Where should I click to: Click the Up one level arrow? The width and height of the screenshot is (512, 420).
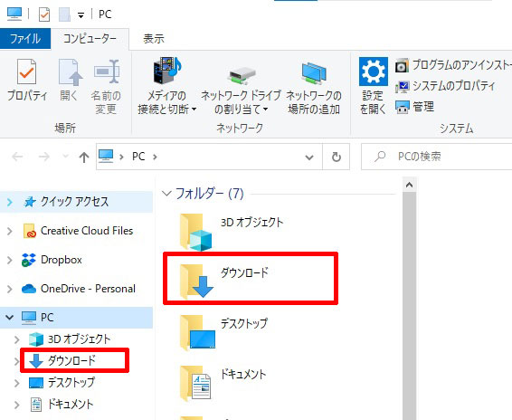(84, 157)
